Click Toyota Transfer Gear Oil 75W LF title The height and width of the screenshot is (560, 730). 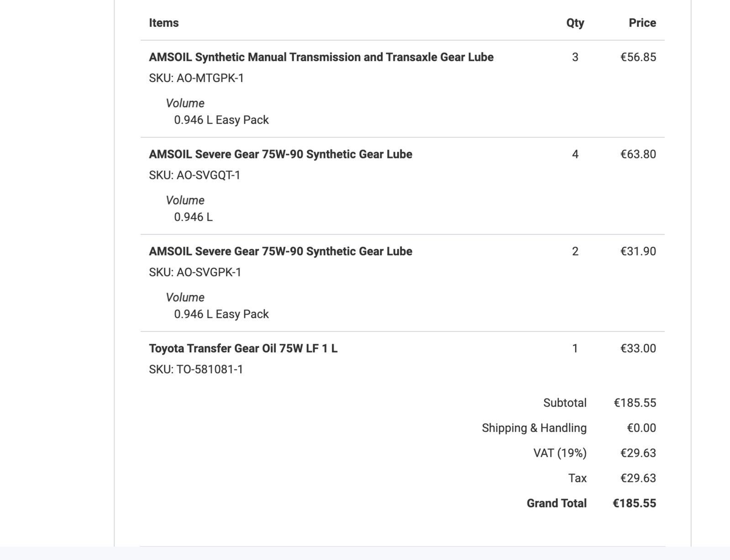[x=243, y=349]
